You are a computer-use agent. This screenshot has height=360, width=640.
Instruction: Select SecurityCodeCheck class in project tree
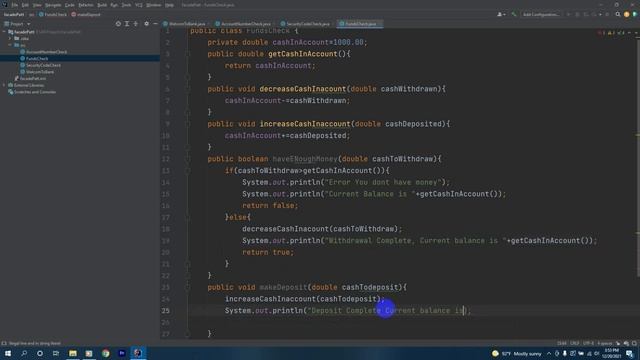point(40,65)
